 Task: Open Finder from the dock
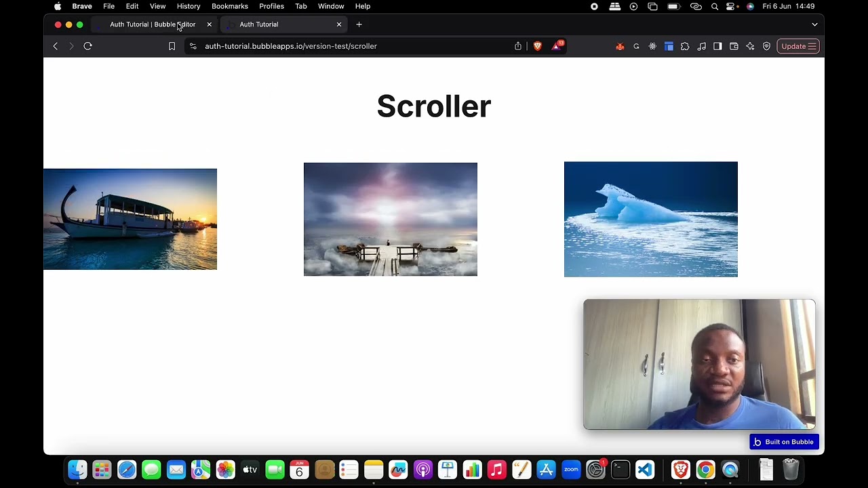coord(77,469)
